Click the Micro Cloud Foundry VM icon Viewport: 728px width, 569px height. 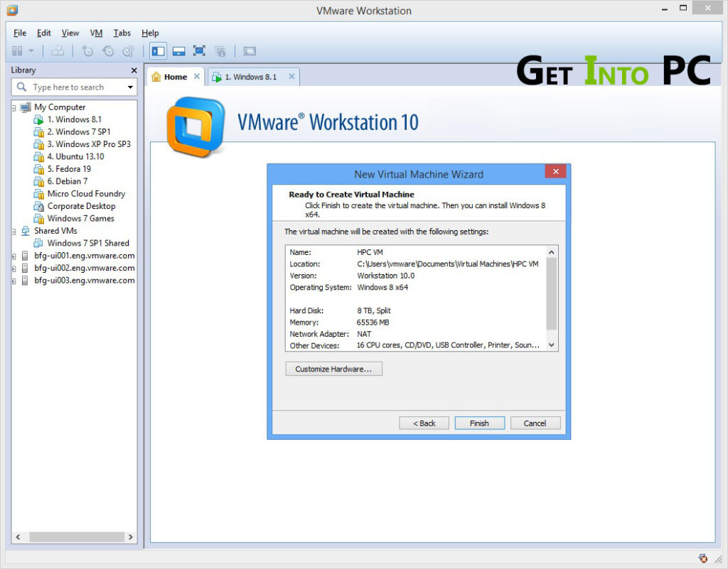pos(38,194)
